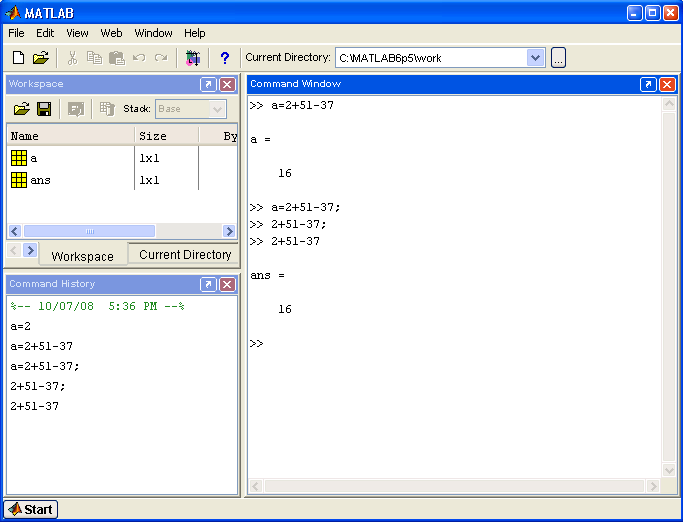Load data file in Workspace toolbar
The height and width of the screenshot is (522, 683).
(22, 108)
